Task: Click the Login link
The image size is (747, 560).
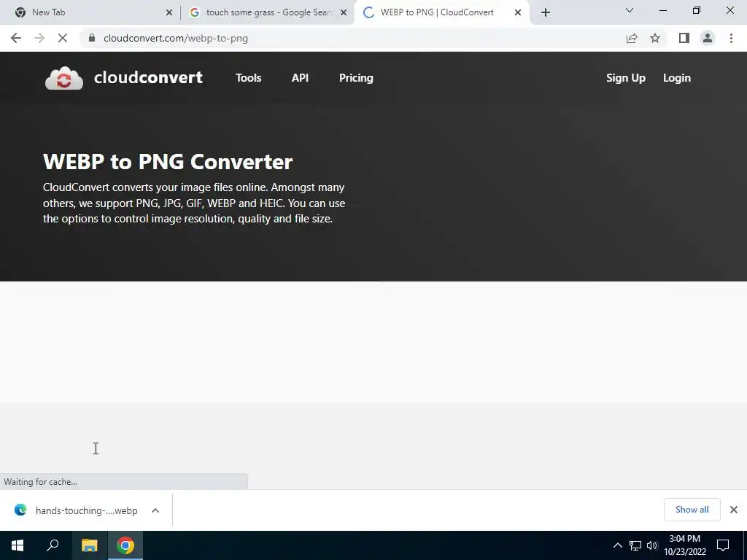Action: click(x=676, y=78)
